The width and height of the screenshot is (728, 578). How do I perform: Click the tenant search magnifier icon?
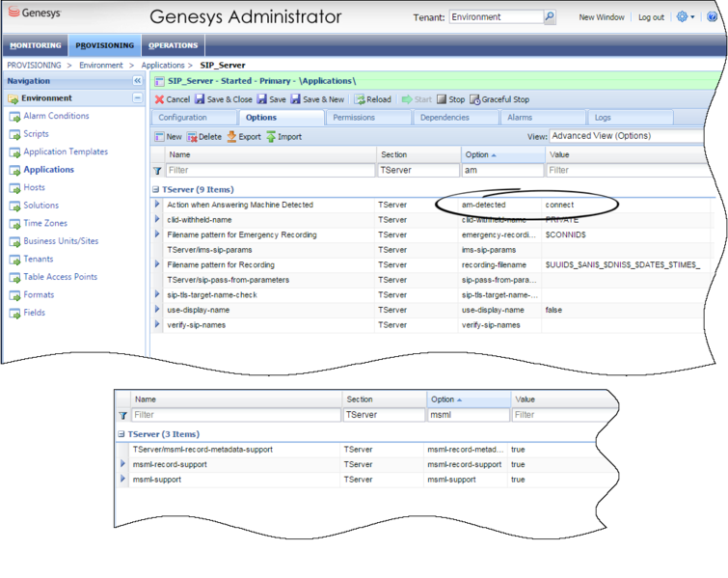click(550, 17)
